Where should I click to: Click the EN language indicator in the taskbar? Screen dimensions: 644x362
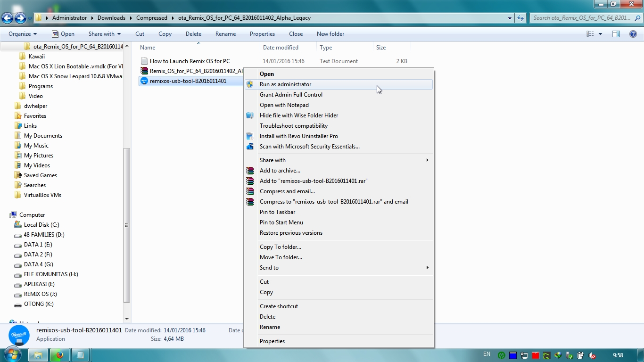pos(487,354)
